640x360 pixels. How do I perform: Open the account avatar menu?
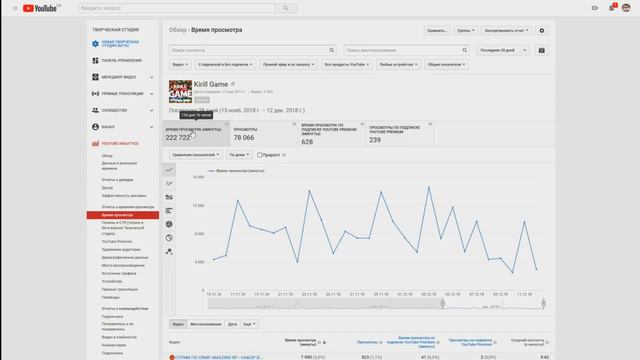pyautogui.click(x=626, y=8)
